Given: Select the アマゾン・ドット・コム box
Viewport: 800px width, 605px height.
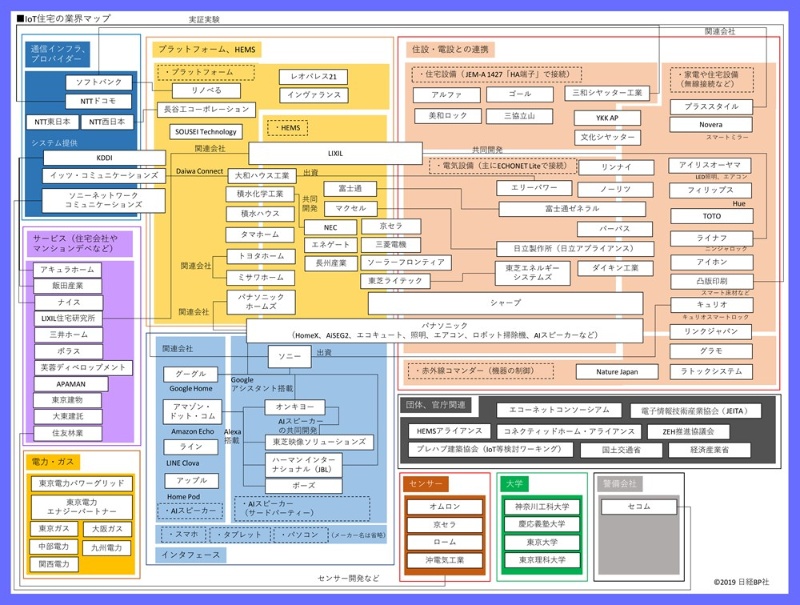Looking at the screenshot, I should point(190,411).
